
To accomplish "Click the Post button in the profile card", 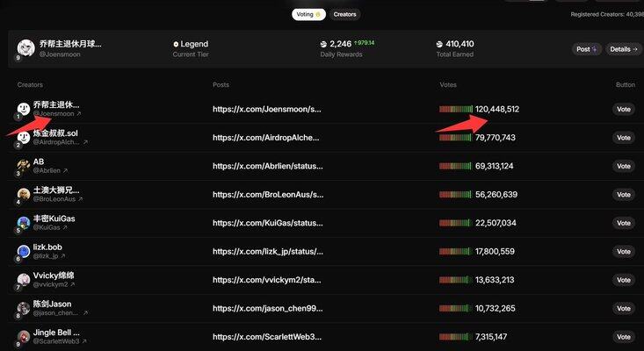I will pyautogui.click(x=587, y=49).
